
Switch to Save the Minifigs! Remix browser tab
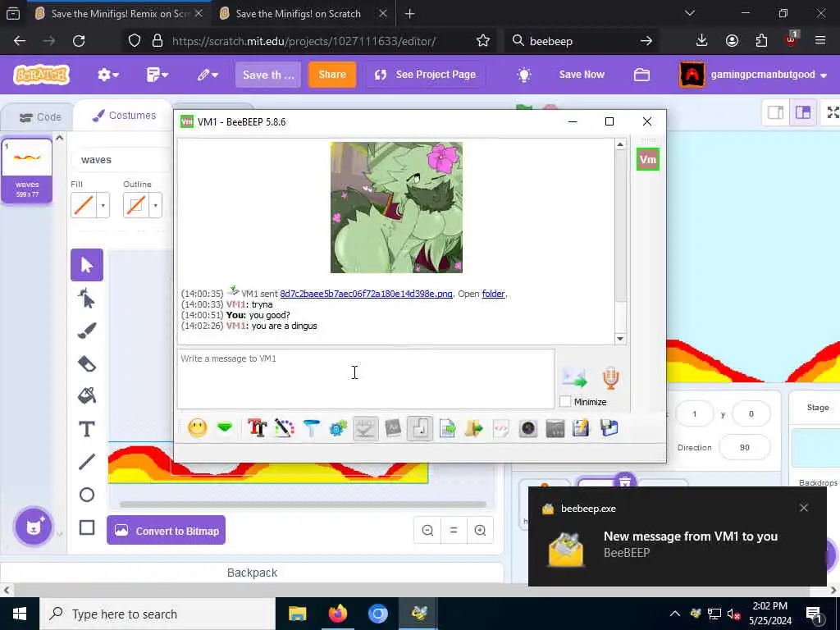(118, 13)
